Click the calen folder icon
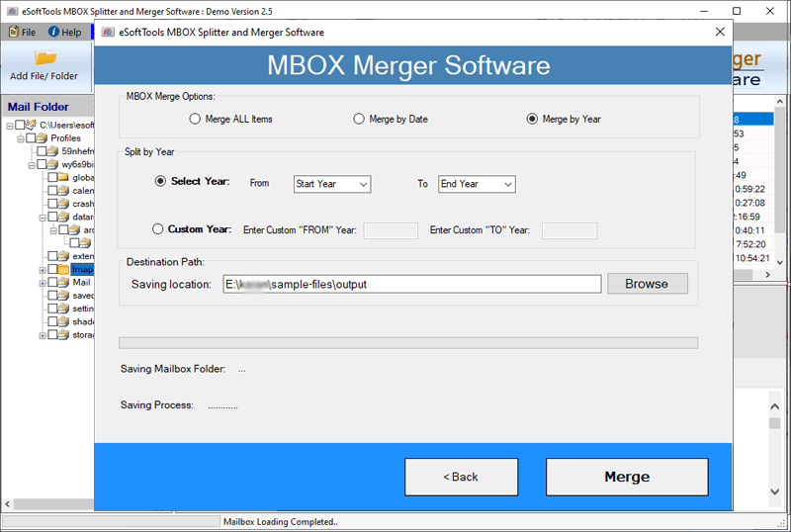Viewport: 791px width, 532px height. pyautogui.click(x=63, y=190)
